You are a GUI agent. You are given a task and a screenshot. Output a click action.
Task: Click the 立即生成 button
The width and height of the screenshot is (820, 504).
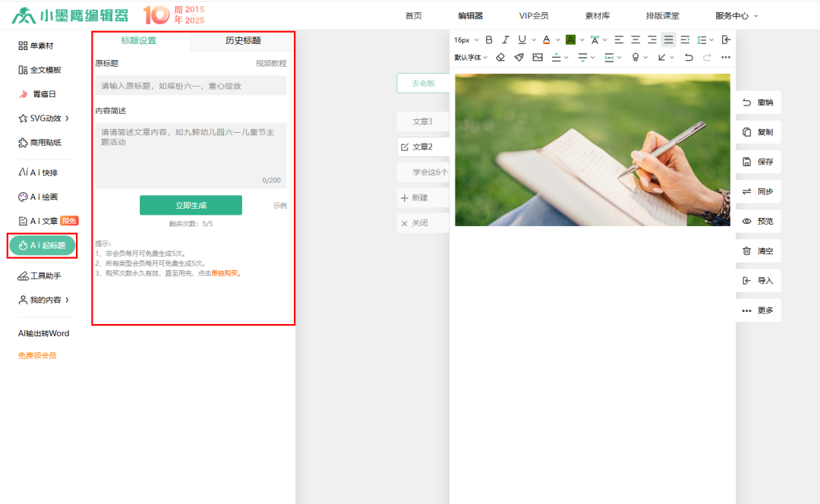tap(191, 205)
